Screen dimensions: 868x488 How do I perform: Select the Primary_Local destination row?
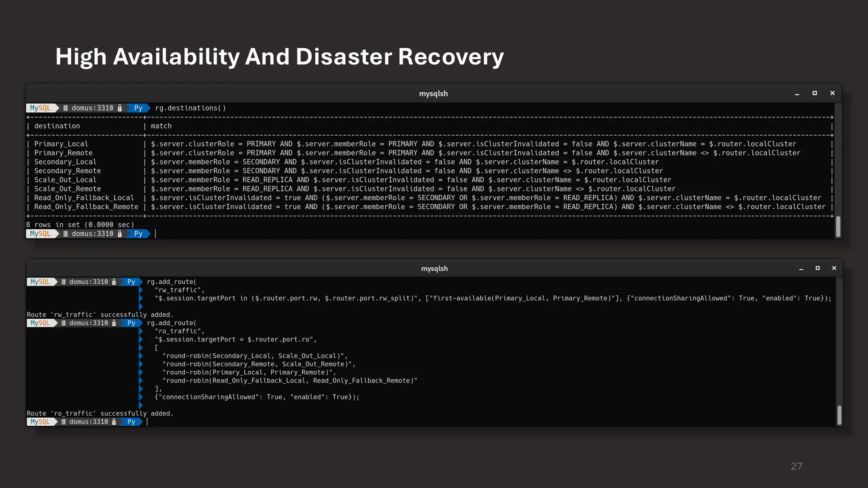[61, 144]
